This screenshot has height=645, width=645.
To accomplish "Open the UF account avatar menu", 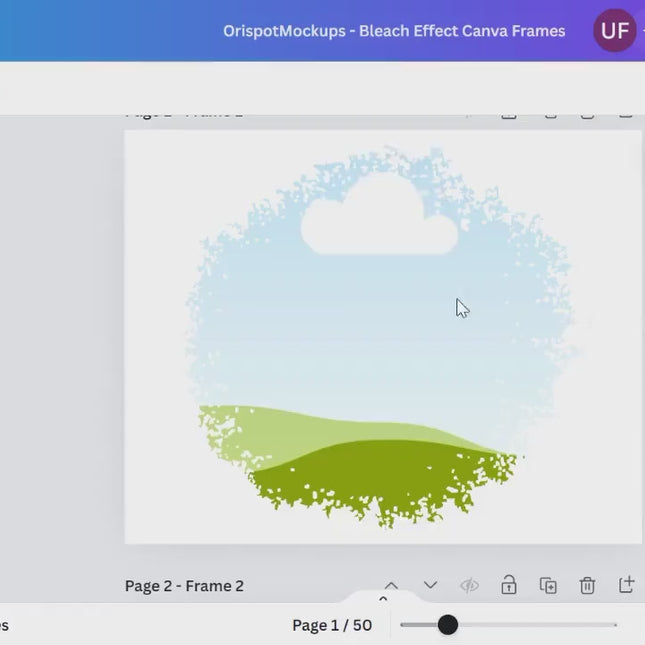I will point(614,30).
